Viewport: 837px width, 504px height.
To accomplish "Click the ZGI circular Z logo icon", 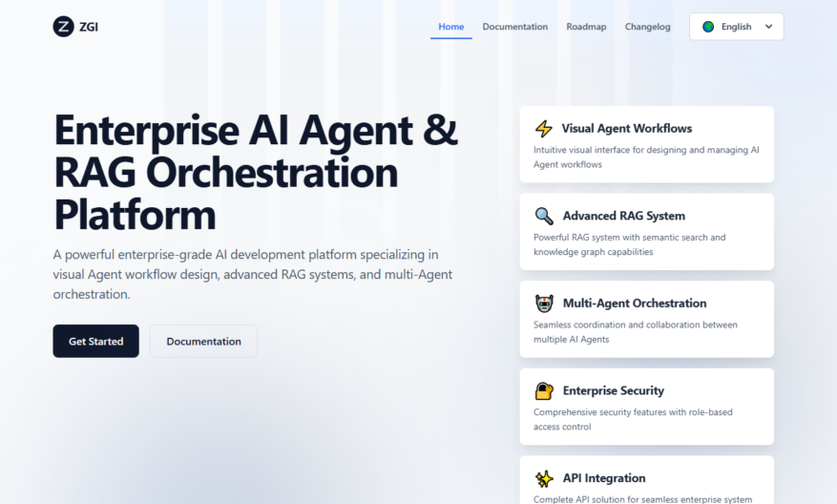I will click(63, 27).
